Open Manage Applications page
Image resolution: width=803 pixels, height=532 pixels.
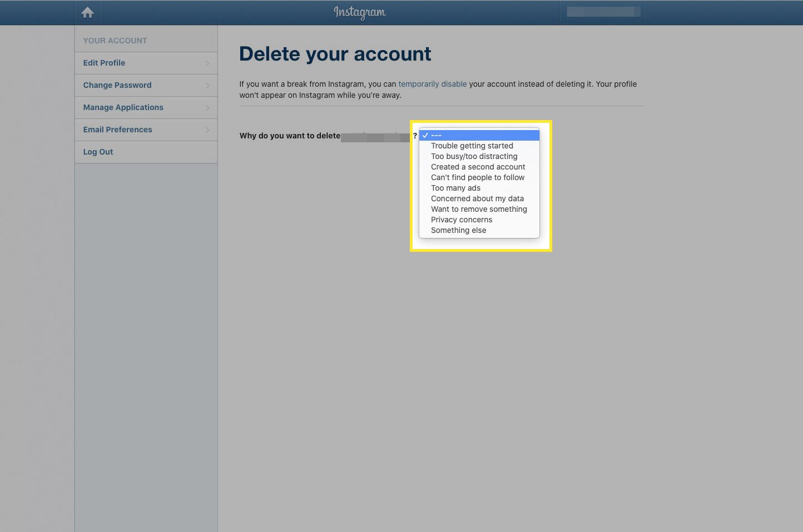click(146, 107)
